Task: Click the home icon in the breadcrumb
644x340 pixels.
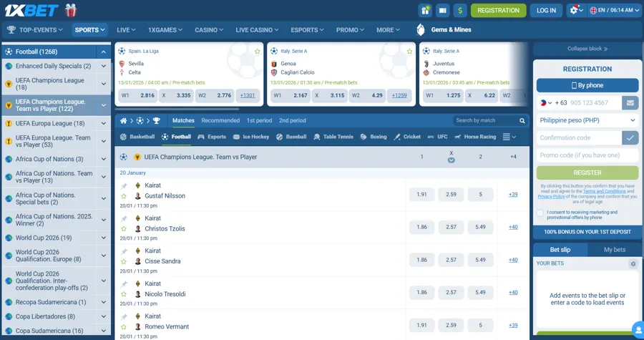Action: point(123,121)
